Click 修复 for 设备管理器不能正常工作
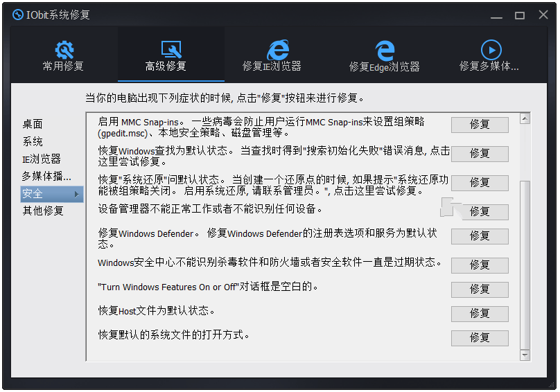This screenshot has height=392, width=560. (480, 212)
